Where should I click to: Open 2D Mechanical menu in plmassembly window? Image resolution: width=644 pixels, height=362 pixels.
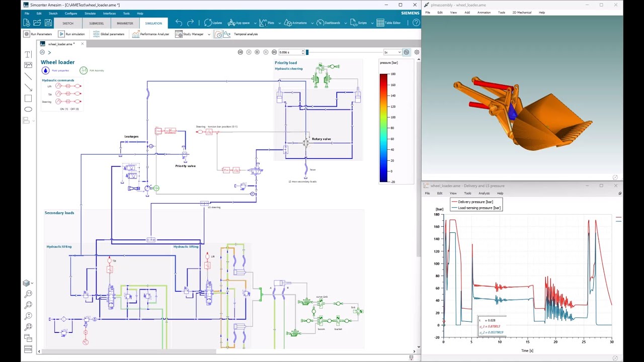tap(521, 13)
